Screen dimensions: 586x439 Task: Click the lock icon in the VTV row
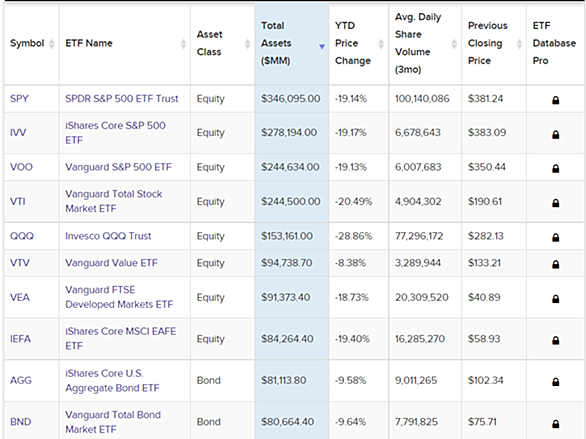pyautogui.click(x=555, y=264)
